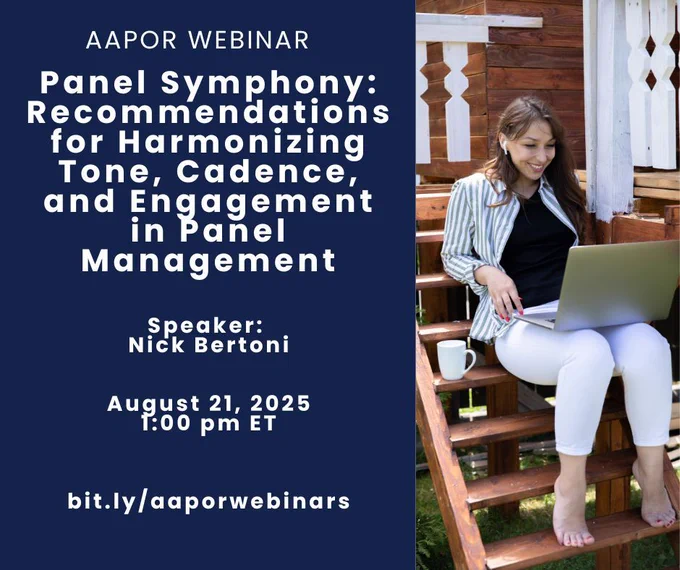
Task: Open the bit.ly/aaporwebinars link
Action: point(209,501)
